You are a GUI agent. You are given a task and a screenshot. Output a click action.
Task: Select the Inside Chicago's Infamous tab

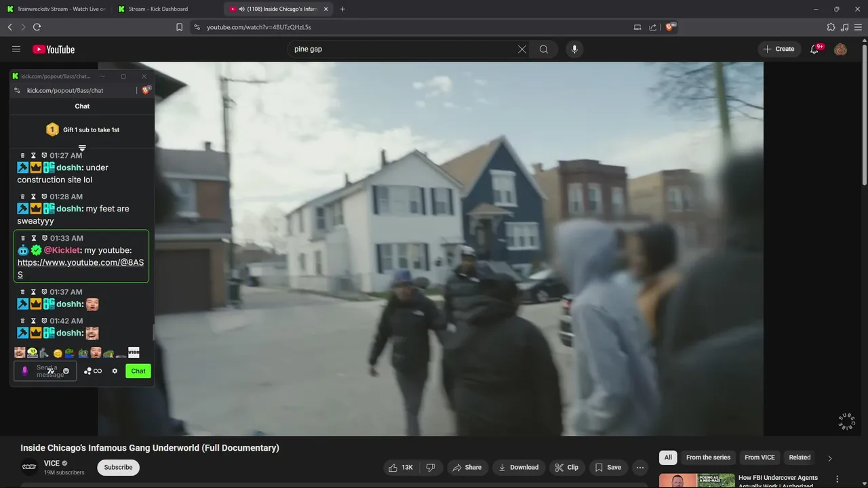pyautogui.click(x=277, y=9)
